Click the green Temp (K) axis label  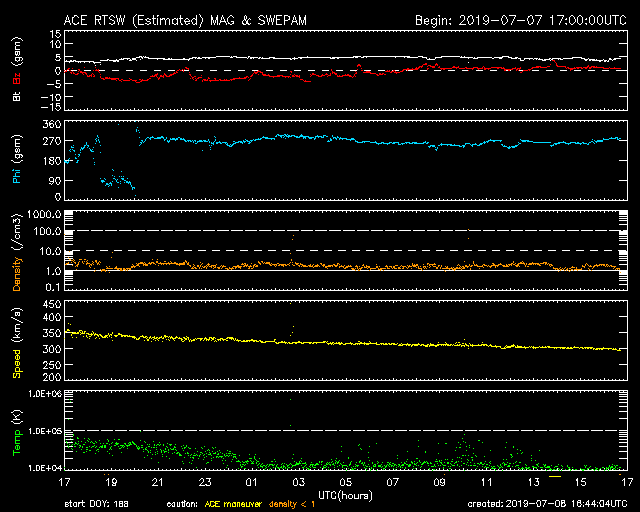tap(17, 432)
